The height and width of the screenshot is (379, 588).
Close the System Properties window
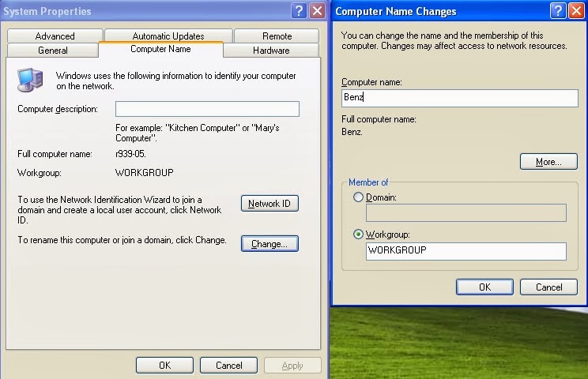point(317,10)
